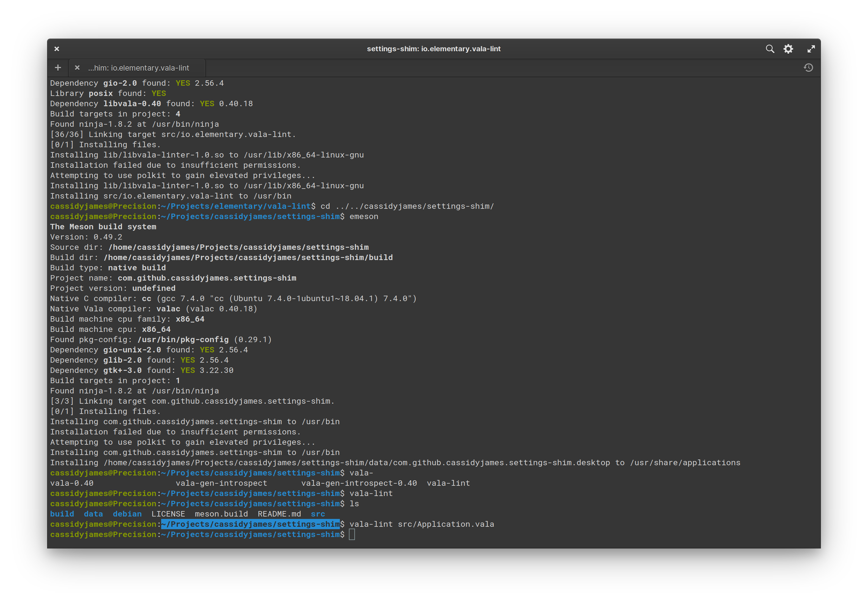The height and width of the screenshot is (604, 868).
Task: Close the io.elementary.vala-lint tab
Action: point(77,68)
